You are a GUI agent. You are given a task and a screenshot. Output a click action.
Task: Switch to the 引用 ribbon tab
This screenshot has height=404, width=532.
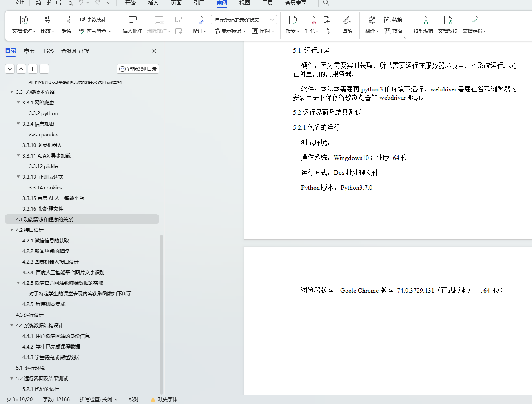(199, 3)
